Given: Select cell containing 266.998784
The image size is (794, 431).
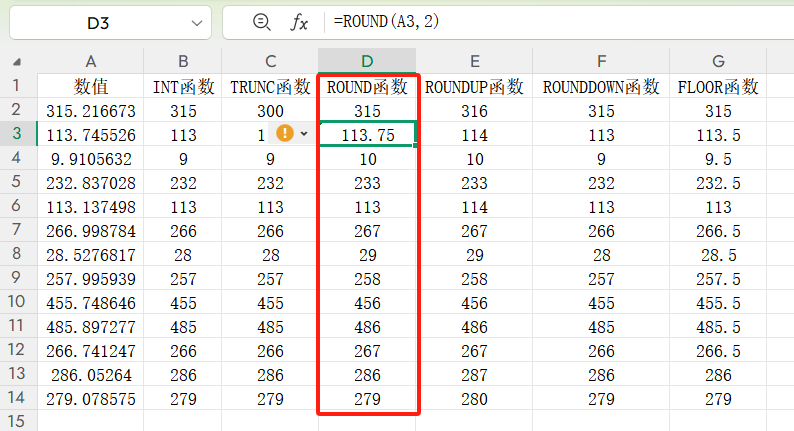Looking at the screenshot, I should tap(91, 230).
